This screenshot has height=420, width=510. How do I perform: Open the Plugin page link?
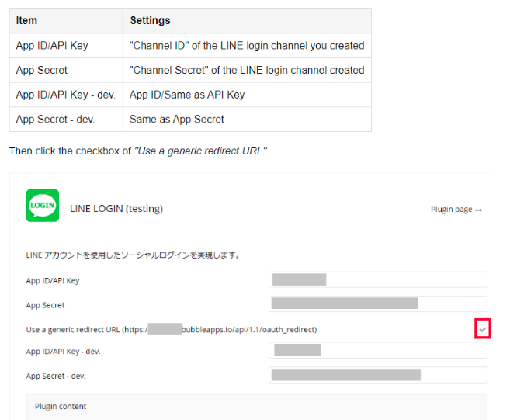coord(456,210)
